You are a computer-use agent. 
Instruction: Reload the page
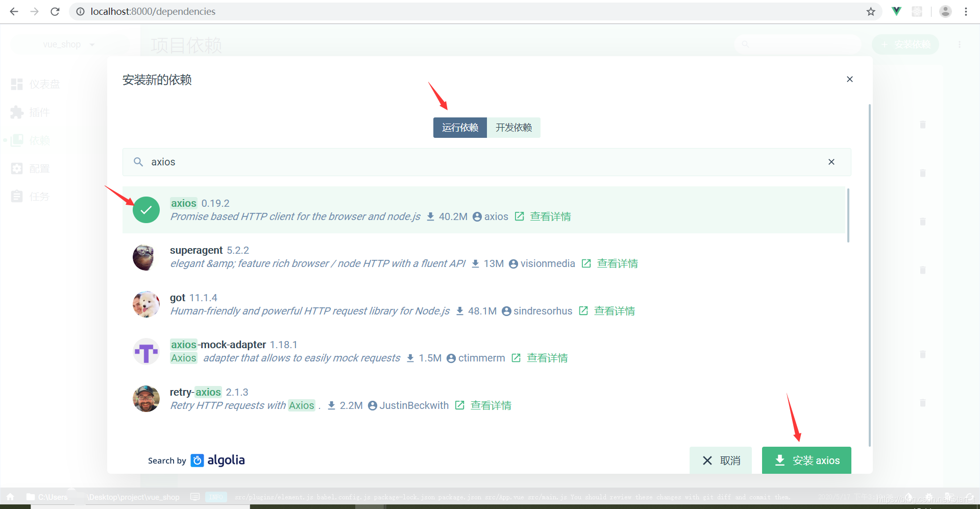[x=55, y=11]
